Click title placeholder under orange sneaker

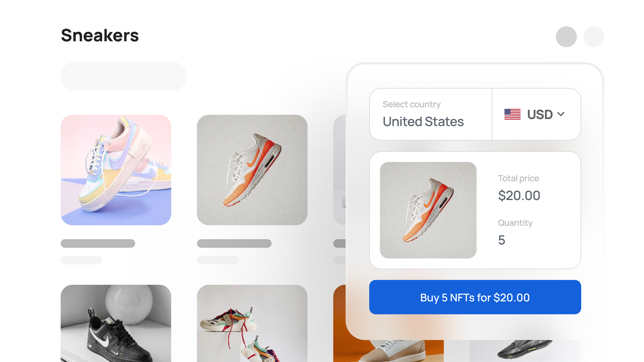coord(234,243)
